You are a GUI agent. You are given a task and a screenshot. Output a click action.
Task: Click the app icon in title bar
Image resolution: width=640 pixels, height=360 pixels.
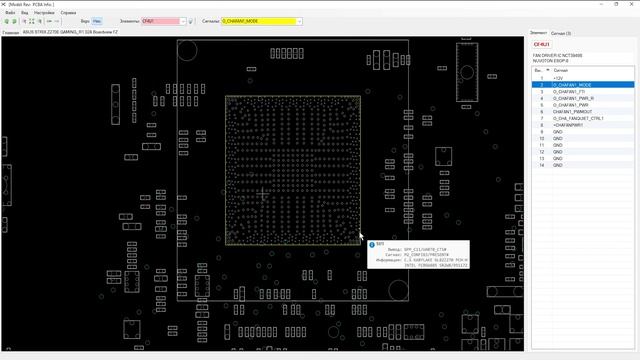pos(4,4)
